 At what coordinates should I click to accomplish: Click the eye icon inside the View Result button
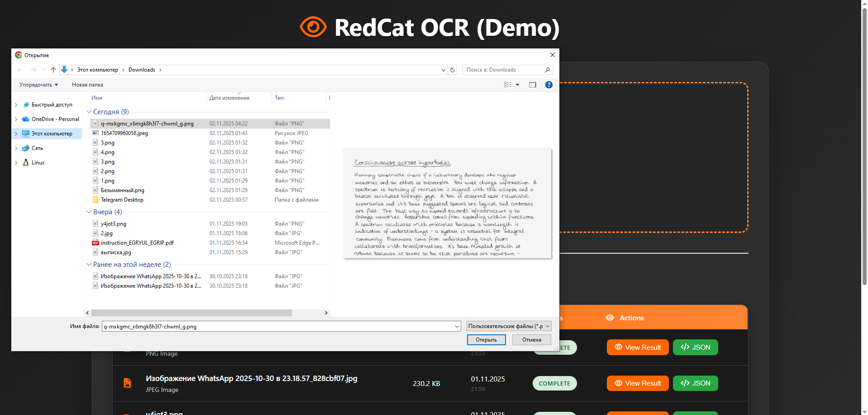tap(618, 383)
